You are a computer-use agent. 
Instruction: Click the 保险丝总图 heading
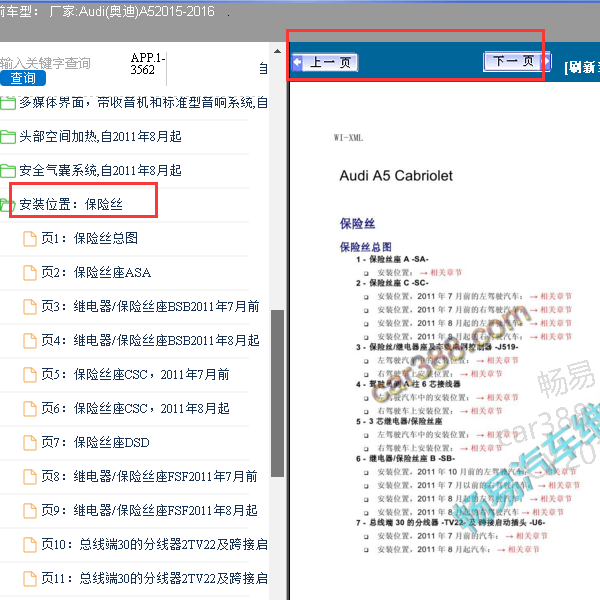point(365,247)
